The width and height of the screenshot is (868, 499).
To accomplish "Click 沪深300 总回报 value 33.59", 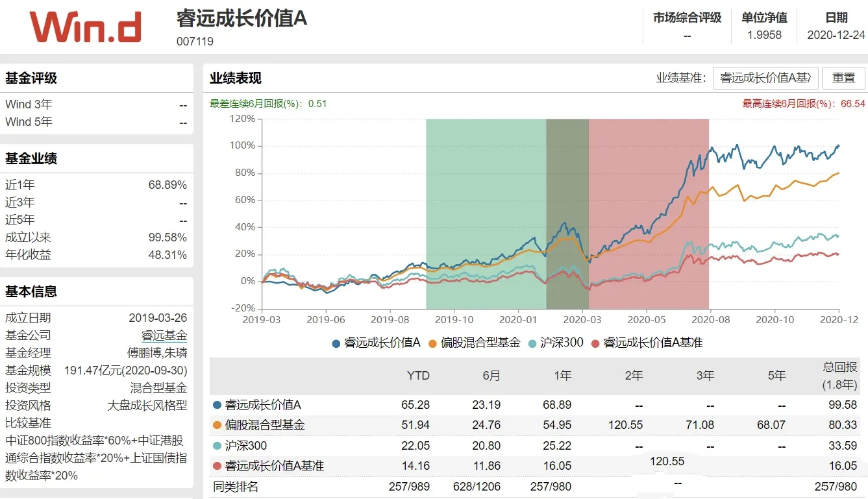I will click(843, 446).
